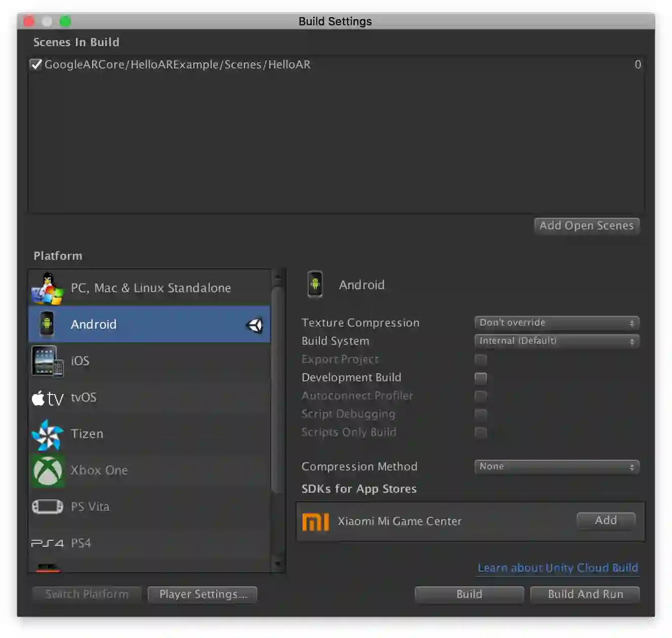The width and height of the screenshot is (672, 638).
Task: Click the Tizen pinwheel icon
Action: pos(47,434)
